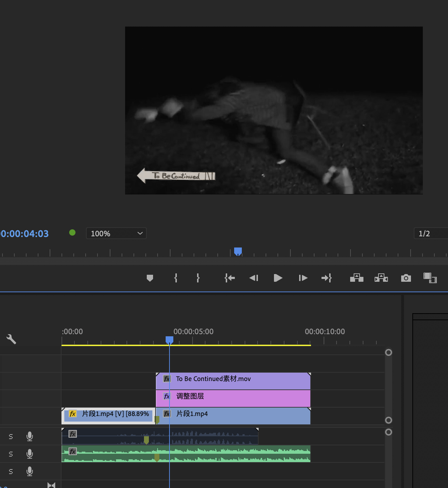Click the program monitor playhead marker
This screenshot has height=488, width=448.
pyautogui.click(x=238, y=251)
